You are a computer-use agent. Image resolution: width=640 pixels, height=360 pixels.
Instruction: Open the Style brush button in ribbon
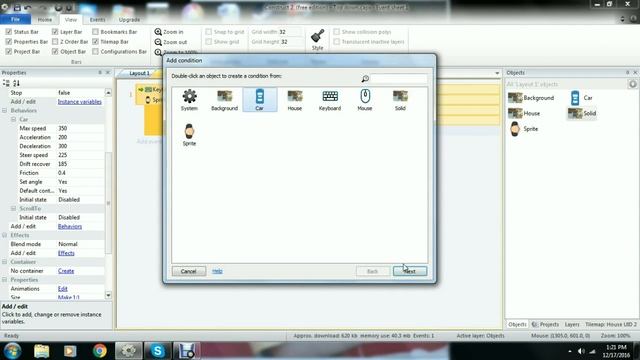(x=317, y=39)
